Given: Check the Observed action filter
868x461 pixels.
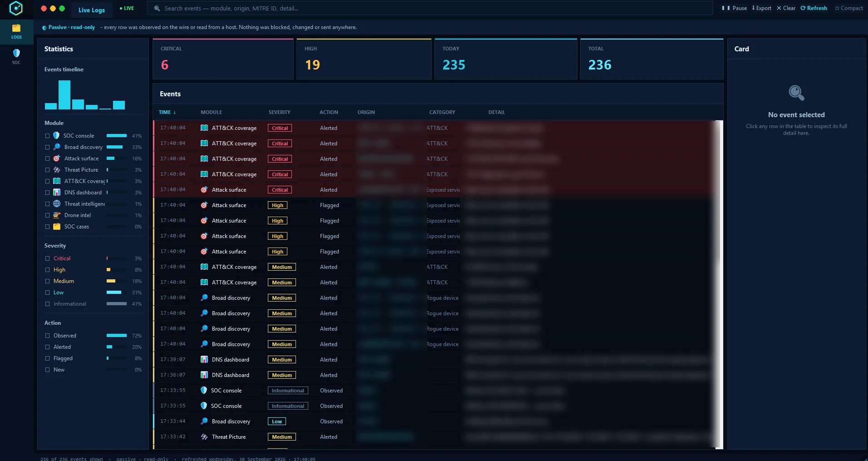Looking at the screenshot, I should tap(47, 335).
